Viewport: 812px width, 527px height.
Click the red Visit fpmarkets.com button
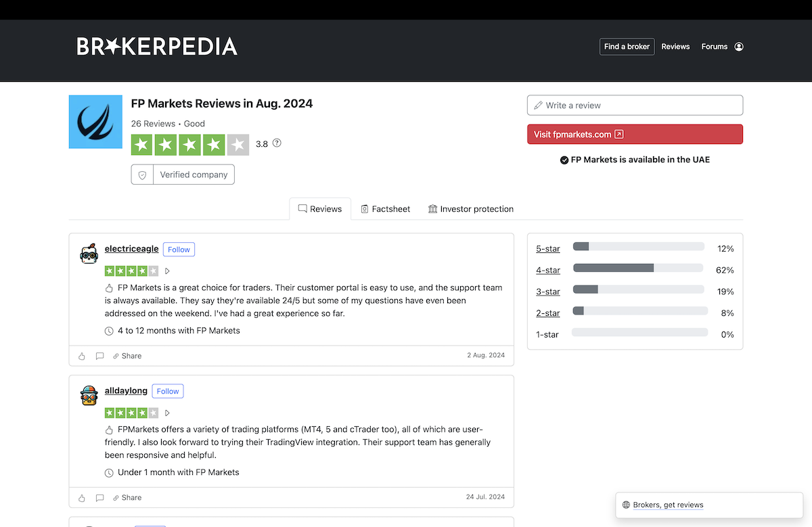(635, 134)
